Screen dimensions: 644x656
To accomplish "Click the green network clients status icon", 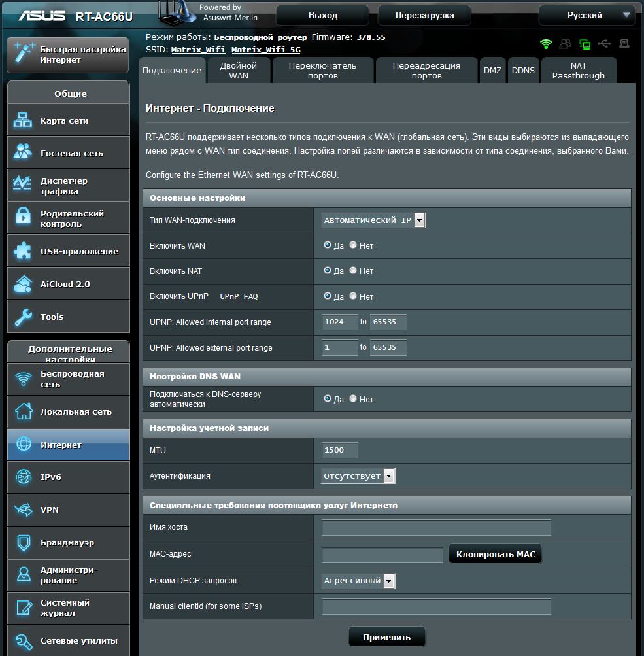I will pos(585,44).
